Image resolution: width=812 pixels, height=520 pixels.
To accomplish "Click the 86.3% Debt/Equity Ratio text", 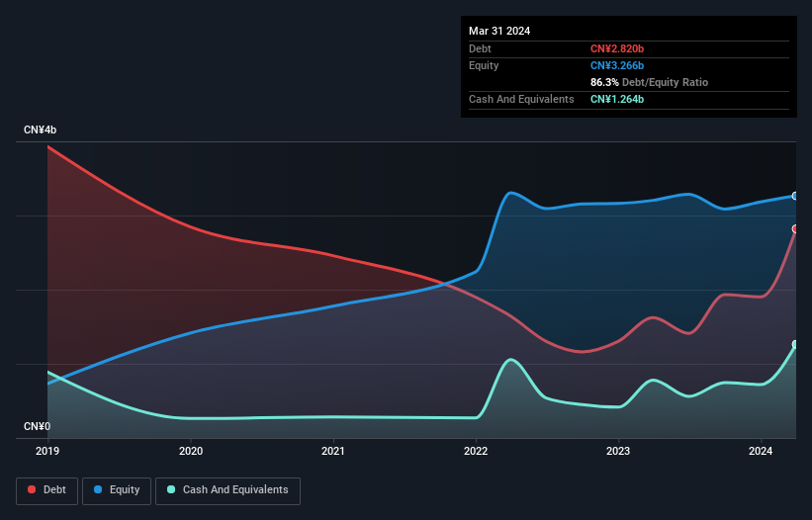I will coord(649,82).
